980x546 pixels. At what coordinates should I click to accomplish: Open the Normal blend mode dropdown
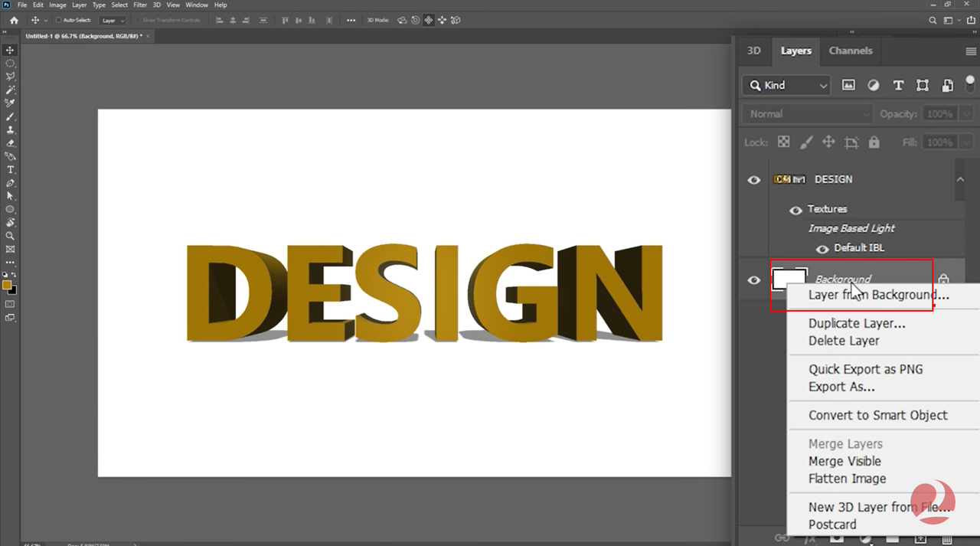click(x=808, y=114)
